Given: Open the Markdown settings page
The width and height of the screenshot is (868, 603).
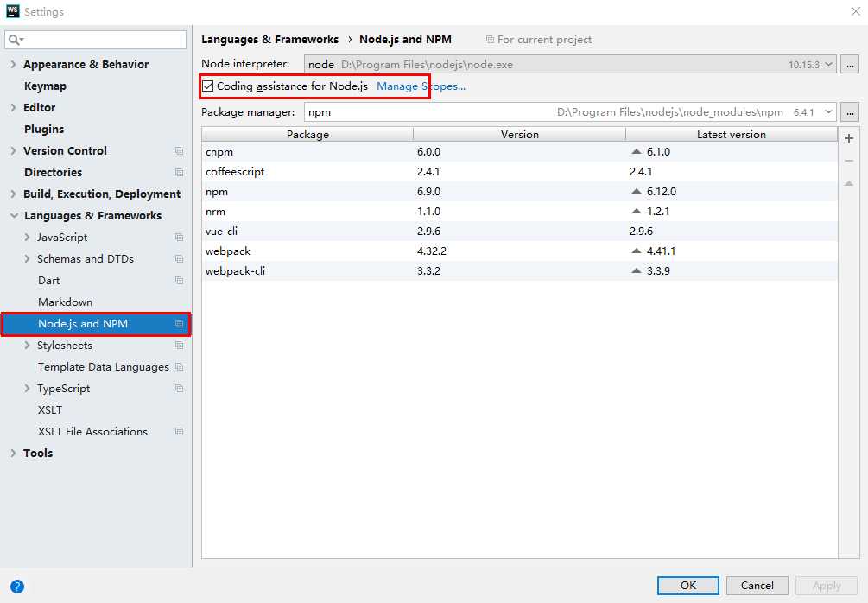Looking at the screenshot, I should tap(65, 301).
